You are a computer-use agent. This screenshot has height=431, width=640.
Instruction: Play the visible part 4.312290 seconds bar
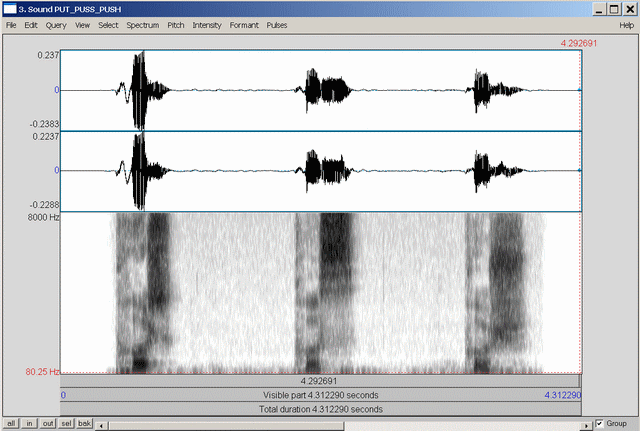(320, 395)
